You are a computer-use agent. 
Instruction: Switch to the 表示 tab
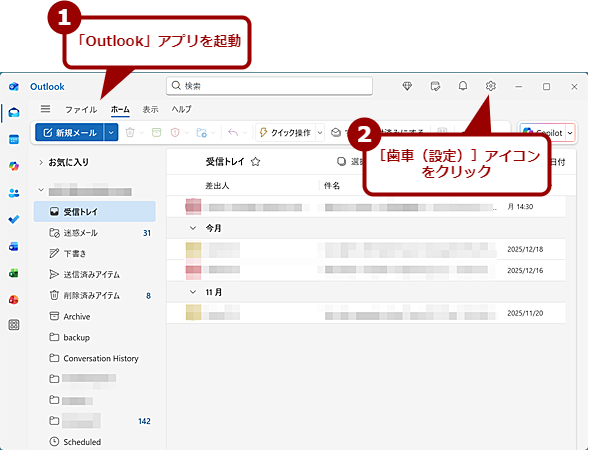(150, 109)
